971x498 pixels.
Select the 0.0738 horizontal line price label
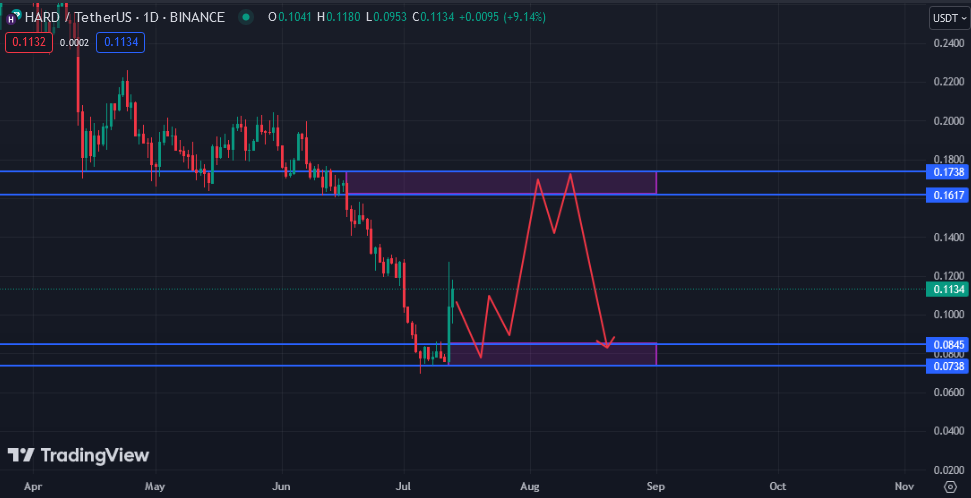947,366
